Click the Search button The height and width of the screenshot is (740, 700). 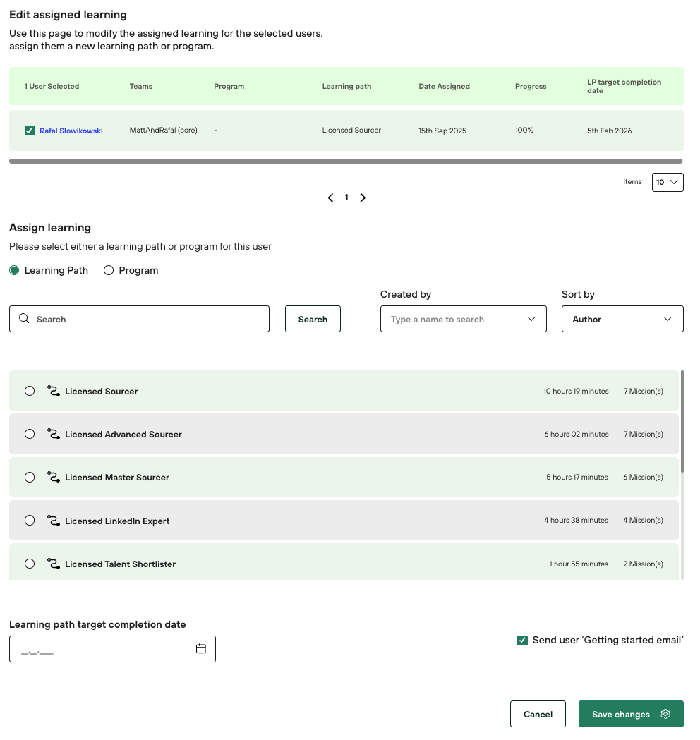(x=313, y=319)
